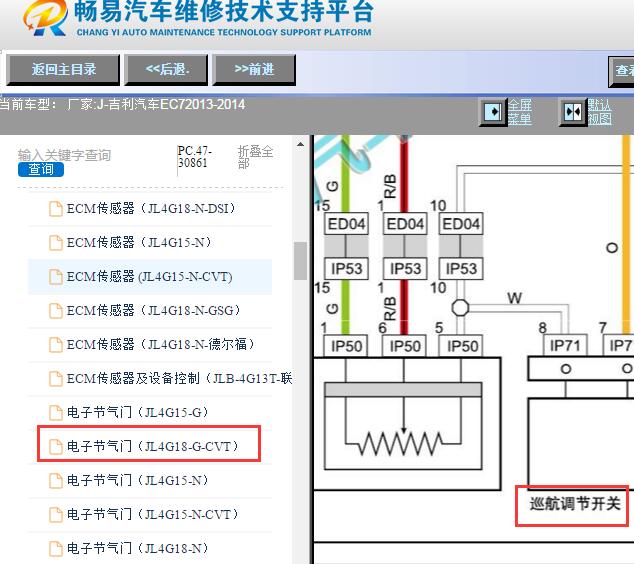This screenshot has height=564, width=634.
Task: Click the default view icon
Action: click(x=573, y=112)
